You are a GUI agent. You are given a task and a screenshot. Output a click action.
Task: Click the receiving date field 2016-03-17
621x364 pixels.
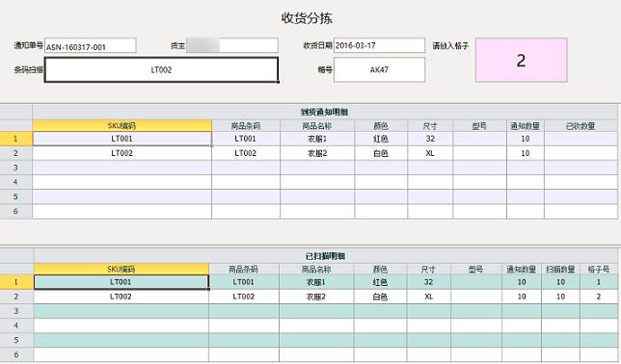(x=379, y=45)
